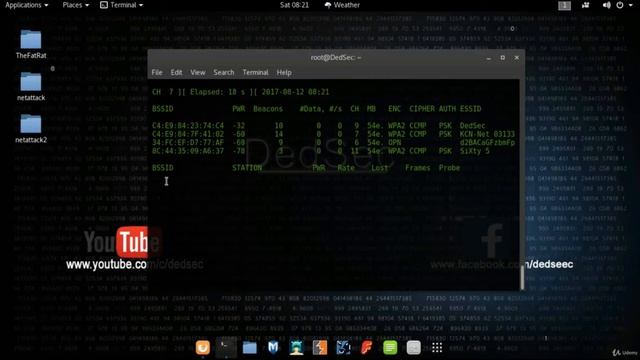640x360 pixels.
Task: Click the -32 PWR value for DedSec
Action: point(238,126)
